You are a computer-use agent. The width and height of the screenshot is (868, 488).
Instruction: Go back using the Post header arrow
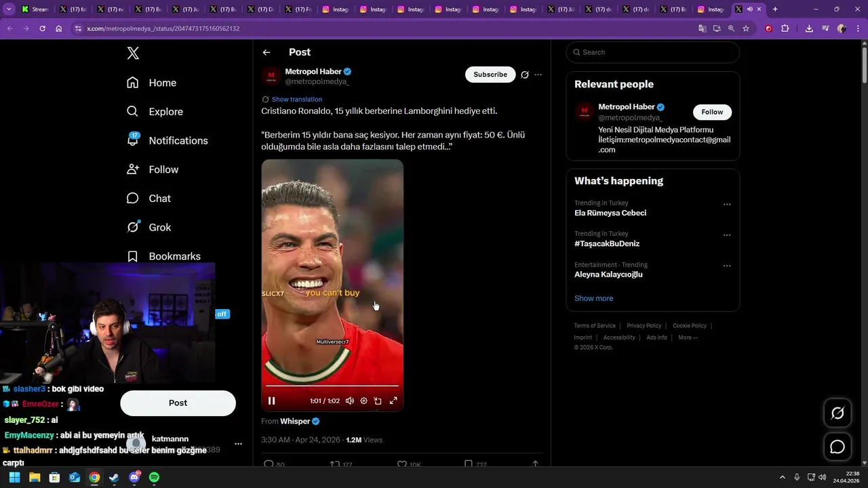click(267, 52)
